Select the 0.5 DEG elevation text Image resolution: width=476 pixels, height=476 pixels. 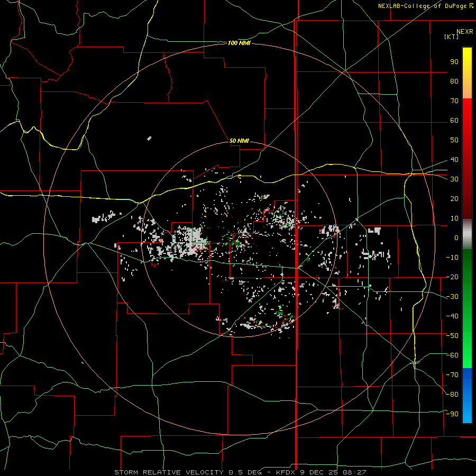pos(245,472)
